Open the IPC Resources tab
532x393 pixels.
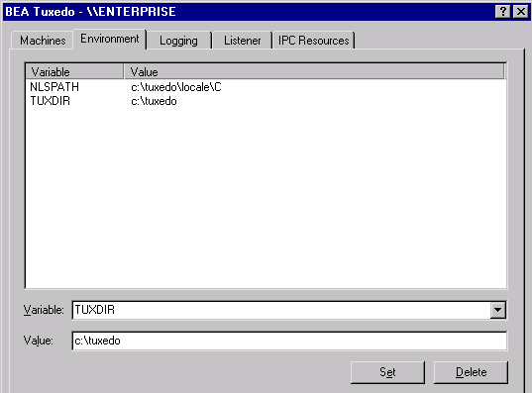coord(313,41)
